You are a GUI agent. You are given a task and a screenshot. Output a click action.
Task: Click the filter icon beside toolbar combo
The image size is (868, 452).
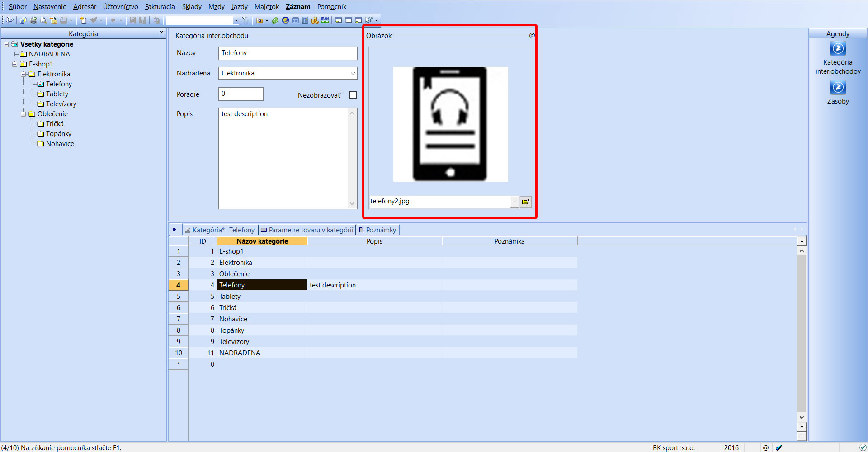pos(245,20)
